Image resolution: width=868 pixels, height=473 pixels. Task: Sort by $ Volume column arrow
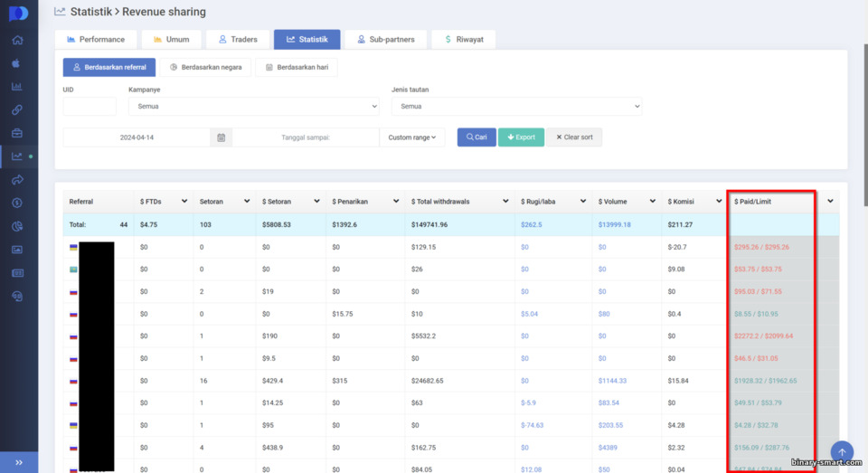pos(652,201)
